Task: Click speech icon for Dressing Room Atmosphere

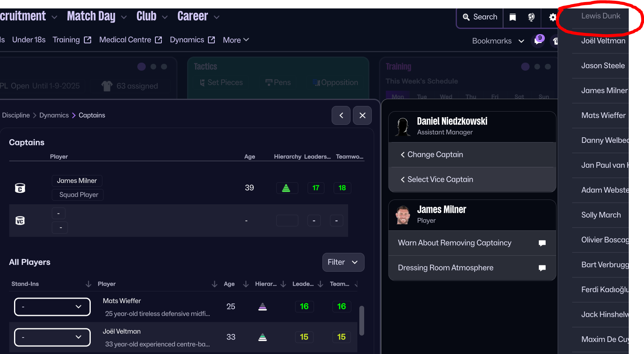Action: (x=542, y=268)
